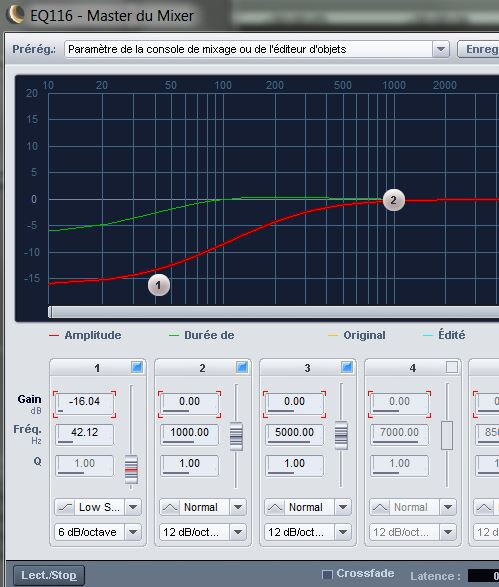Click band 3 Q field 1.00
The width and height of the screenshot is (499, 587).
[x=295, y=465]
